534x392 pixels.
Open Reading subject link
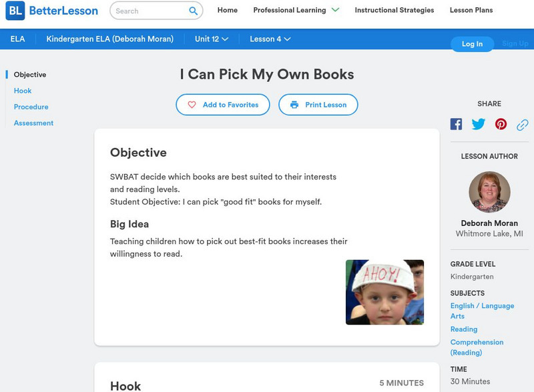pyautogui.click(x=464, y=329)
